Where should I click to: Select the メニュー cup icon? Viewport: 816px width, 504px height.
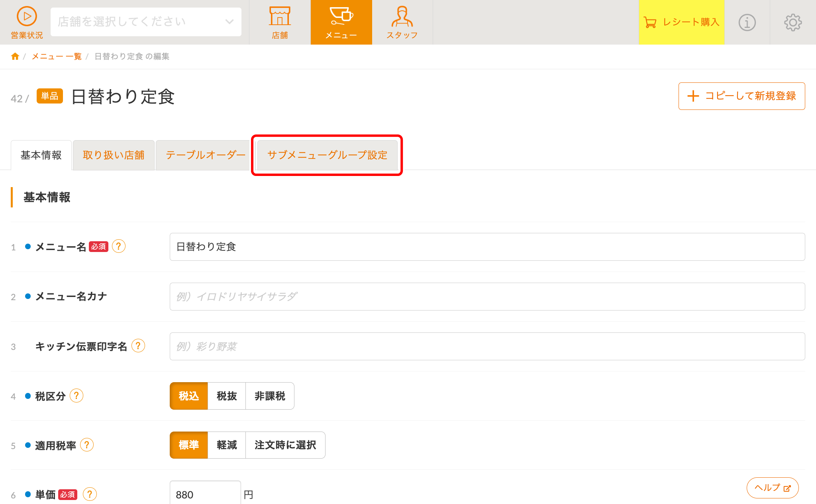(341, 16)
